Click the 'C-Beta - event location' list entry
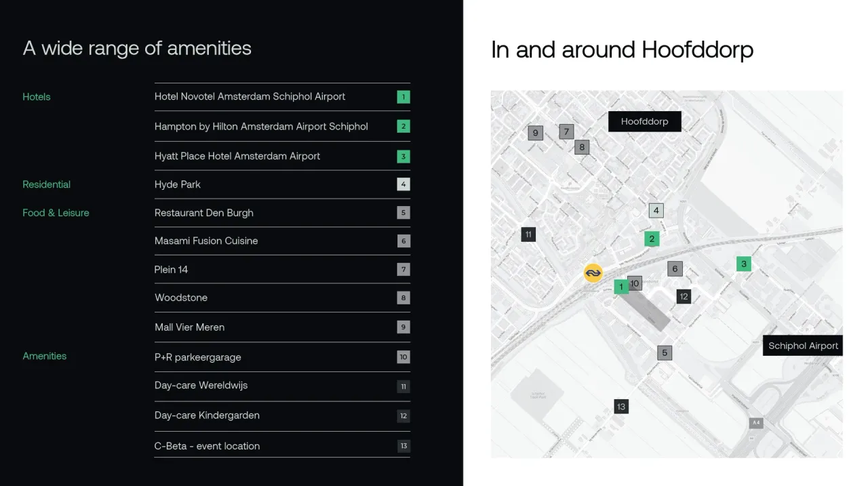The height and width of the screenshot is (486, 868). point(207,446)
